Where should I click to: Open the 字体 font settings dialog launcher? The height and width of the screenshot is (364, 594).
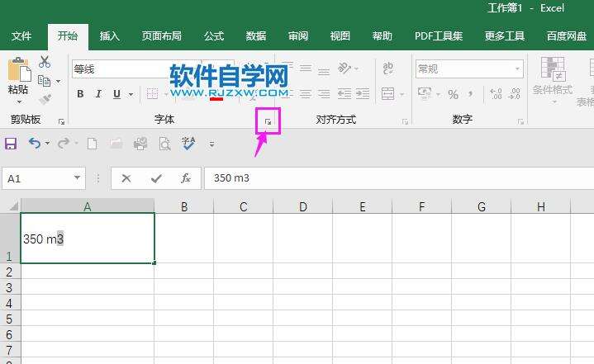pyautogui.click(x=268, y=121)
